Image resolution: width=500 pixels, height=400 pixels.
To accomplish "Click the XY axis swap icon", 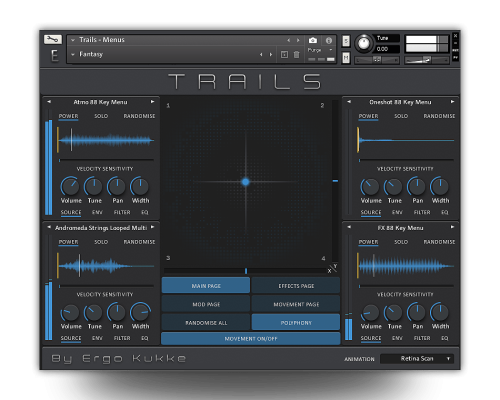I will [x=332, y=268].
